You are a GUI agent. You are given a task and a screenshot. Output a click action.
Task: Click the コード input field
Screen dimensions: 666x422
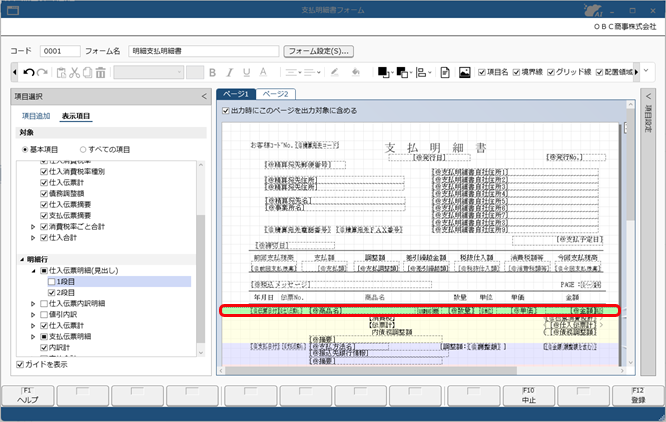tap(60, 51)
